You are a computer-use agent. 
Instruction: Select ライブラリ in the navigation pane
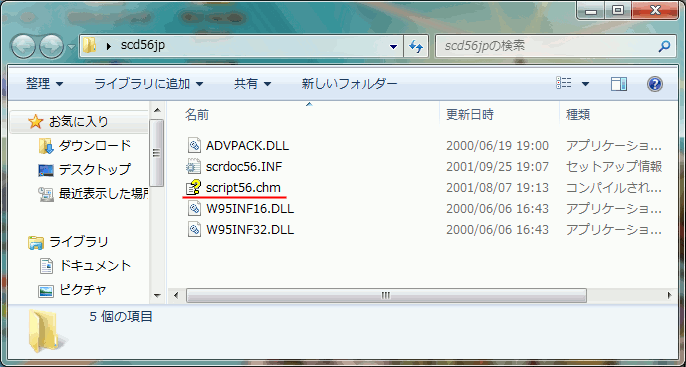[78, 241]
